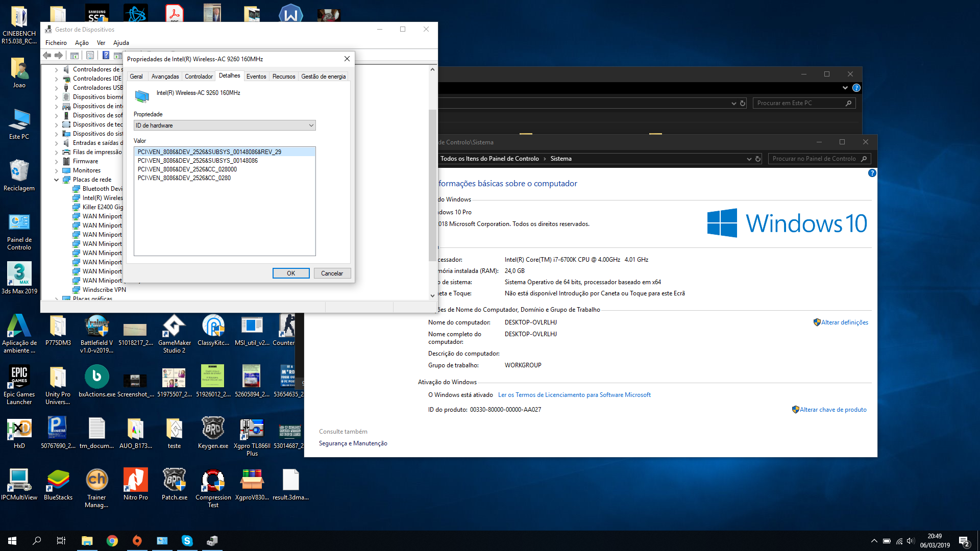The height and width of the screenshot is (551, 980).
Task: Click the Windows Start button
Action: click(x=12, y=541)
